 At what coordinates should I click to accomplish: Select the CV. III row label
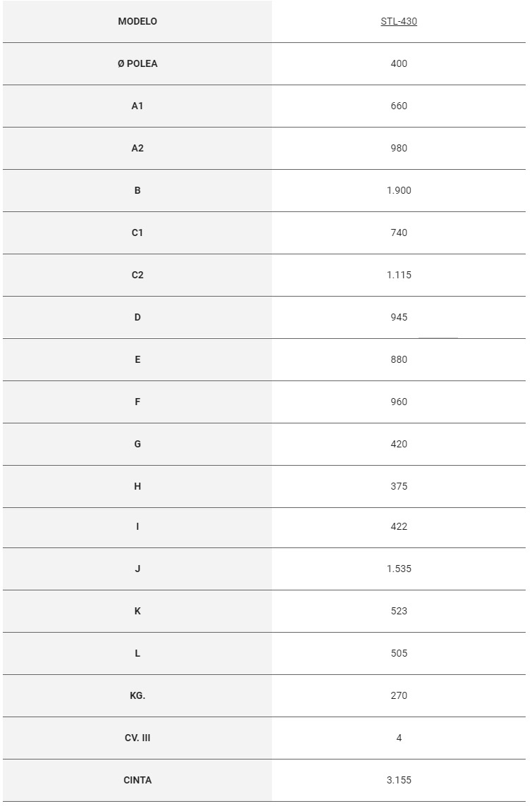click(137, 738)
